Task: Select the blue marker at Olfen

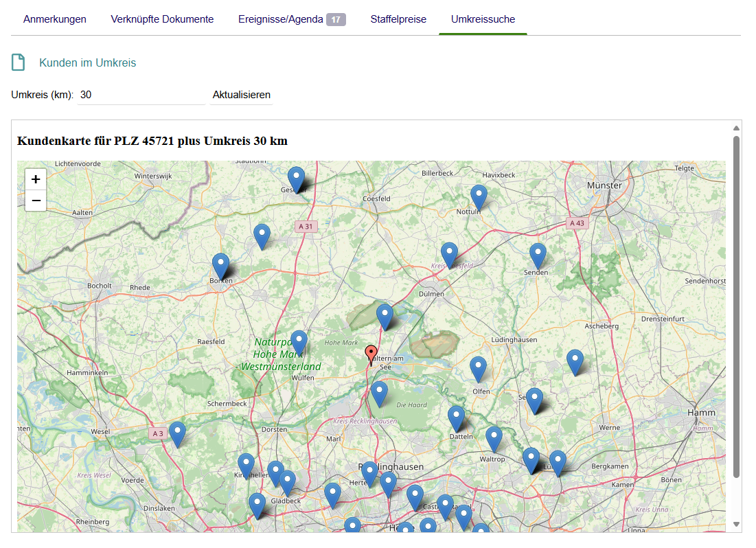Action: point(478,368)
